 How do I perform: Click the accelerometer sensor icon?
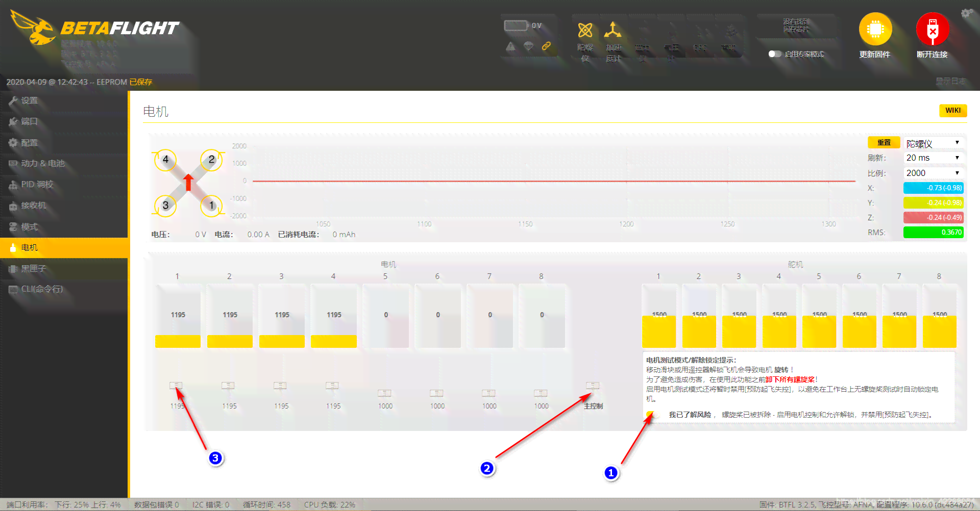click(612, 30)
